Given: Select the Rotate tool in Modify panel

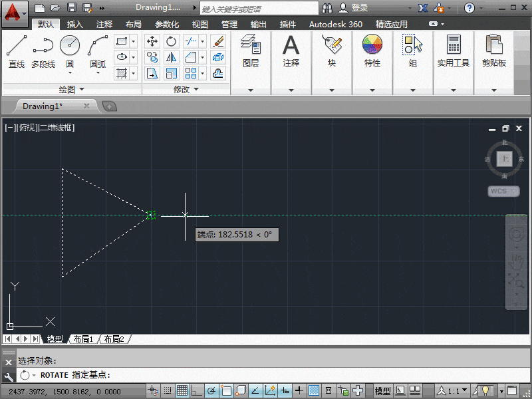Looking at the screenshot, I should (x=172, y=41).
